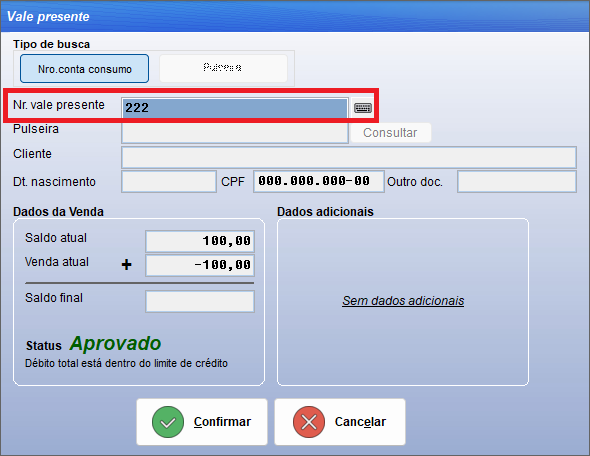Focus the Nr. vale presente field

[x=235, y=108]
